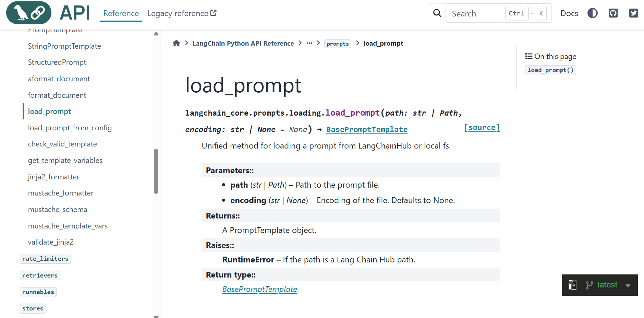Open get_template_variables sidebar item
644x318 pixels.
point(65,160)
